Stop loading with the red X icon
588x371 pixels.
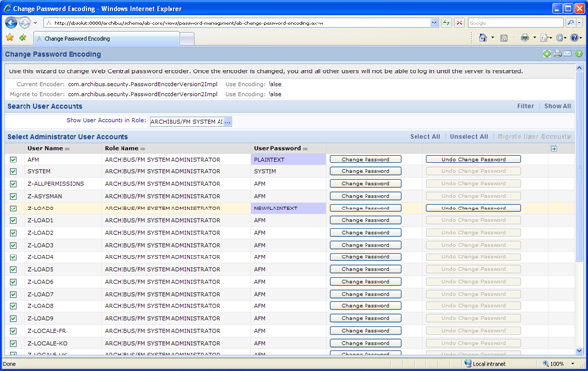coord(459,23)
